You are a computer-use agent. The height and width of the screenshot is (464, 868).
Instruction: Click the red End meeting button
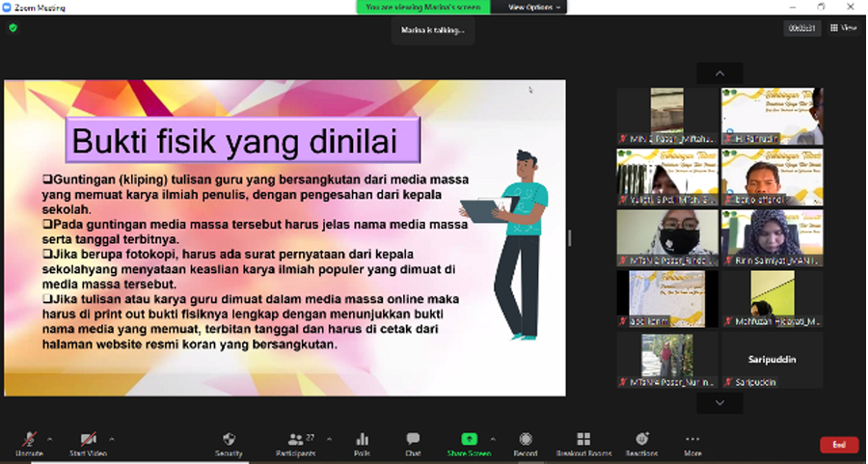(838, 445)
